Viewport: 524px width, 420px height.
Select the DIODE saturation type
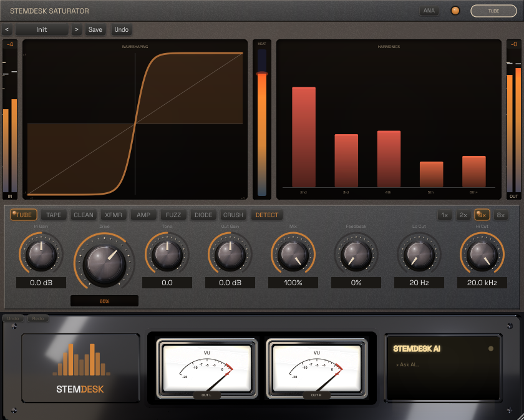pyautogui.click(x=203, y=215)
